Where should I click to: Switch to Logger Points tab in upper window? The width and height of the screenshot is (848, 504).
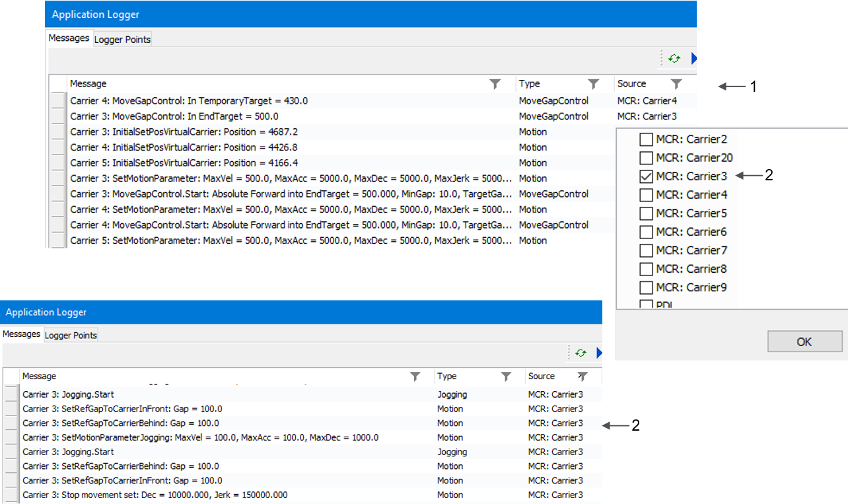click(122, 40)
